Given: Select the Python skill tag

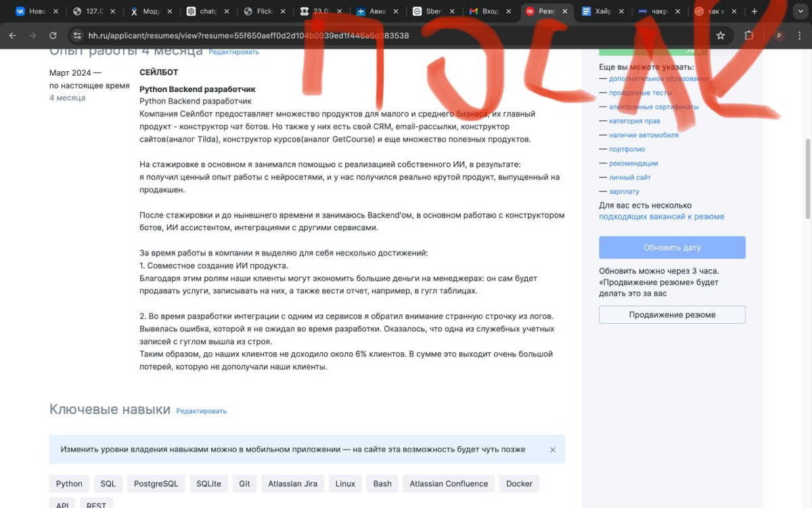Looking at the screenshot, I should pyautogui.click(x=69, y=484).
